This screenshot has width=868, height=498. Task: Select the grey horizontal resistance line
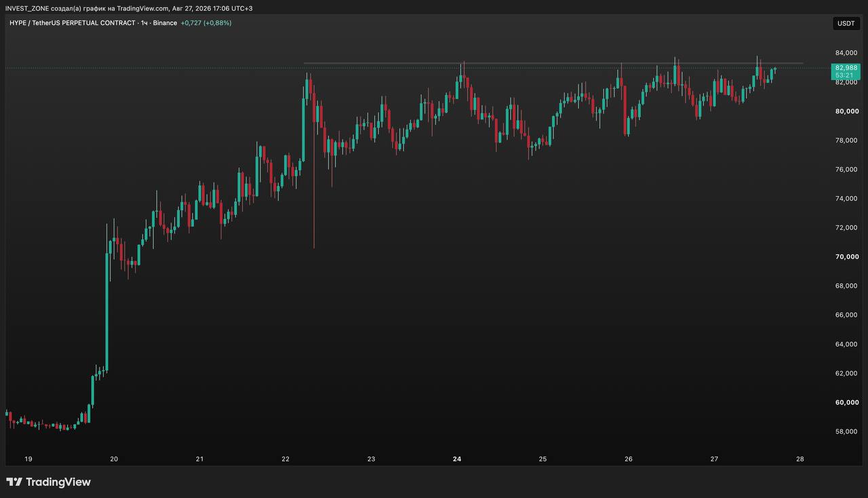pyautogui.click(x=553, y=63)
